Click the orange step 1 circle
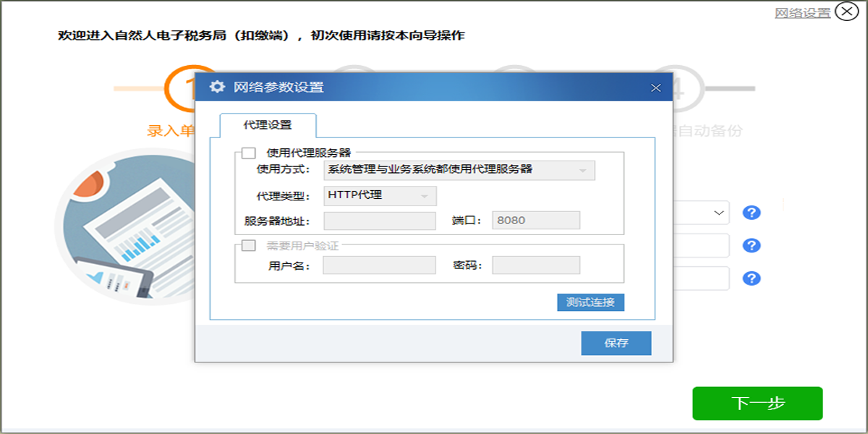 [x=181, y=88]
